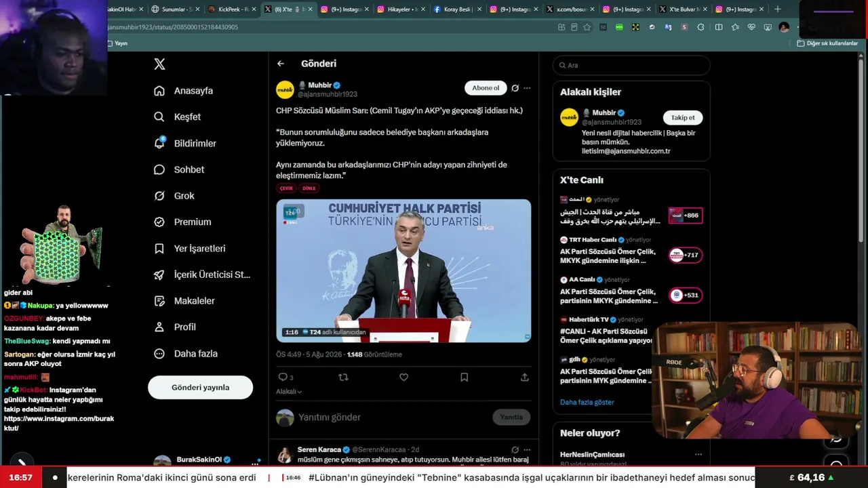The width and height of the screenshot is (868, 488).
Task: Close the active X'te tab
Action: click(310, 9)
